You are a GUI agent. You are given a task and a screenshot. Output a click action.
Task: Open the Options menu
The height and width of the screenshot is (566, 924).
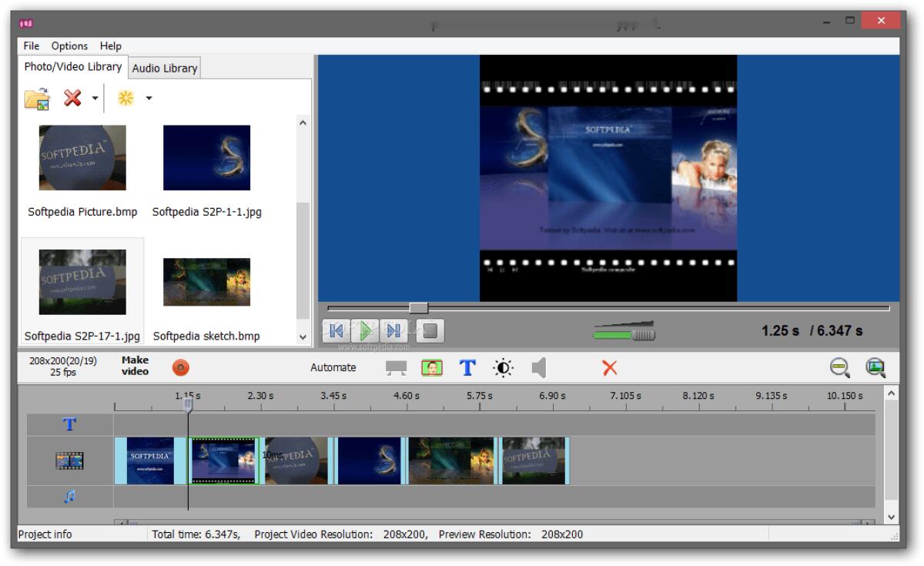(69, 45)
